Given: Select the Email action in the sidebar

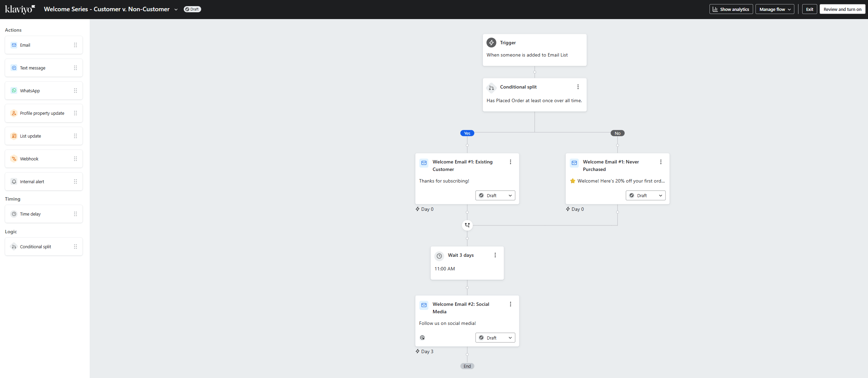Looking at the screenshot, I should coord(14,45).
